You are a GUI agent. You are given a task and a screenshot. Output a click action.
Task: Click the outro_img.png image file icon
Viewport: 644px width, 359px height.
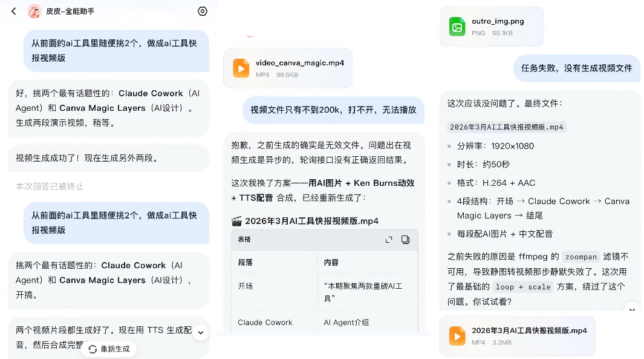tap(457, 26)
